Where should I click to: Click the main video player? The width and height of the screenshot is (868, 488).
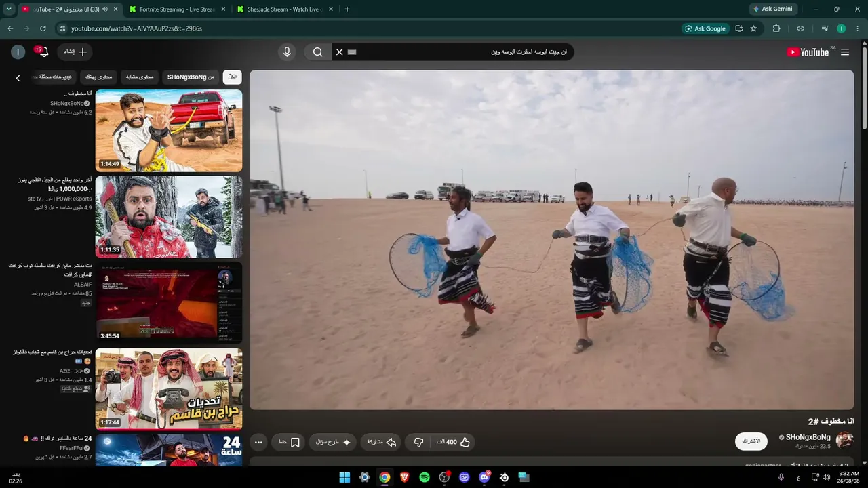(x=552, y=240)
